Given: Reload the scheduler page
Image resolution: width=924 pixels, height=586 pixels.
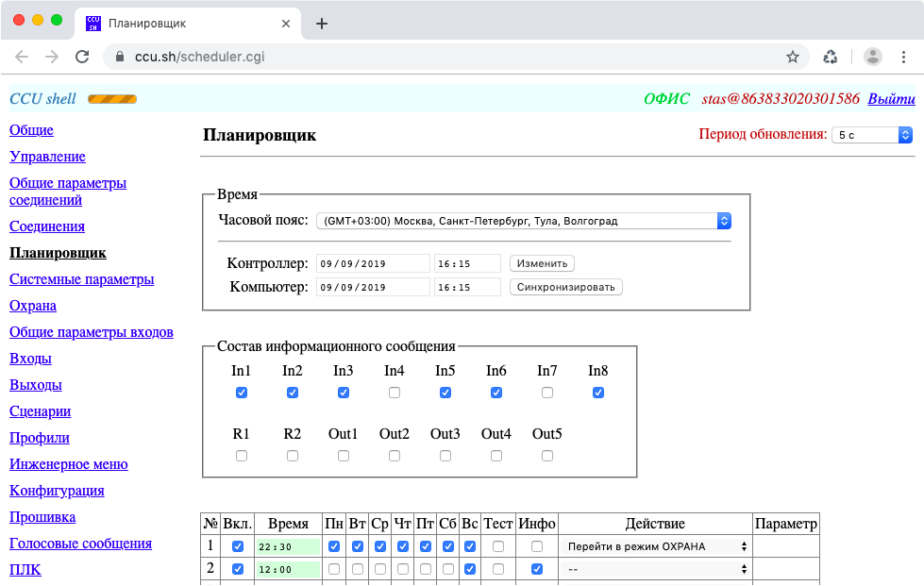Looking at the screenshot, I should [82, 57].
